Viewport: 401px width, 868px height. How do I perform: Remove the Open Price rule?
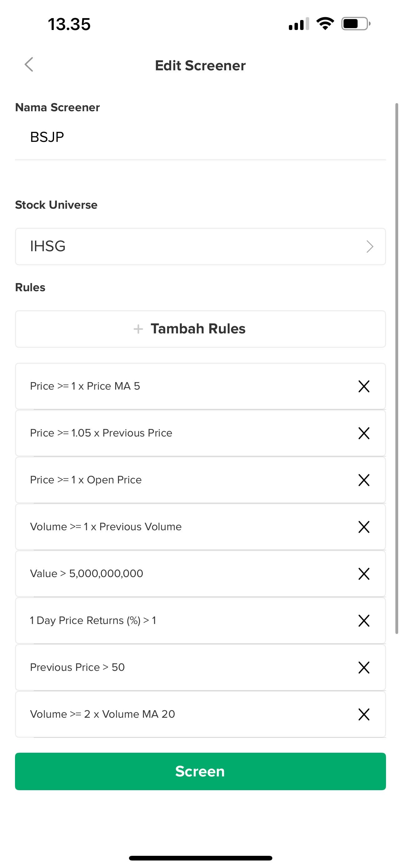click(x=364, y=480)
